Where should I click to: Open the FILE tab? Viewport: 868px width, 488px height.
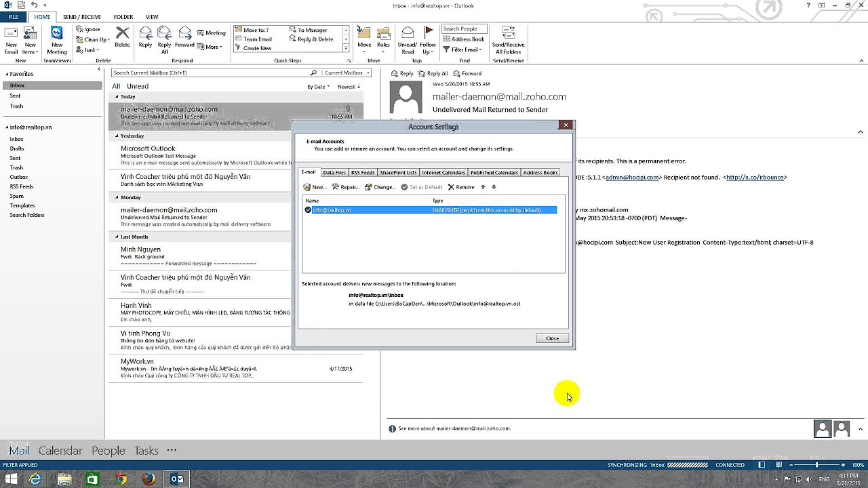tap(13, 16)
